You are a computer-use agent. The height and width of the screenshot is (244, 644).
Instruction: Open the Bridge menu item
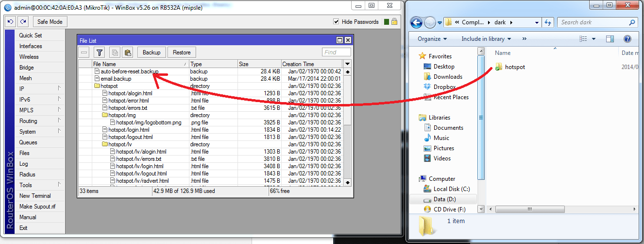(x=27, y=68)
